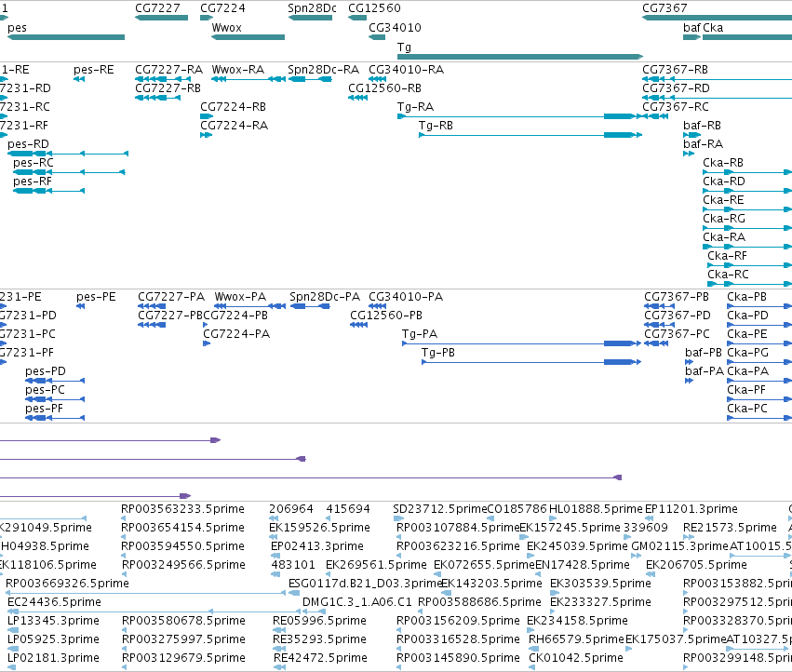
Task: Select the CG7224-RB transcript
Action: click(x=207, y=116)
